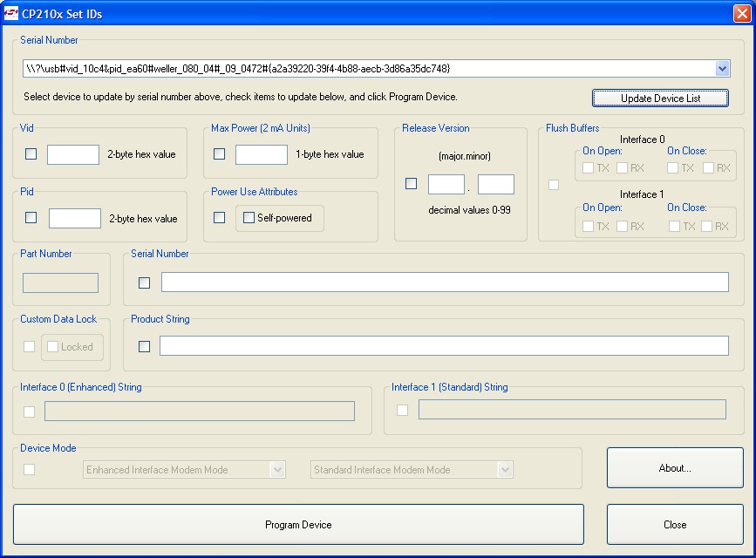756x558 pixels.
Task: Enable the Max Power update checkbox
Action: point(220,153)
